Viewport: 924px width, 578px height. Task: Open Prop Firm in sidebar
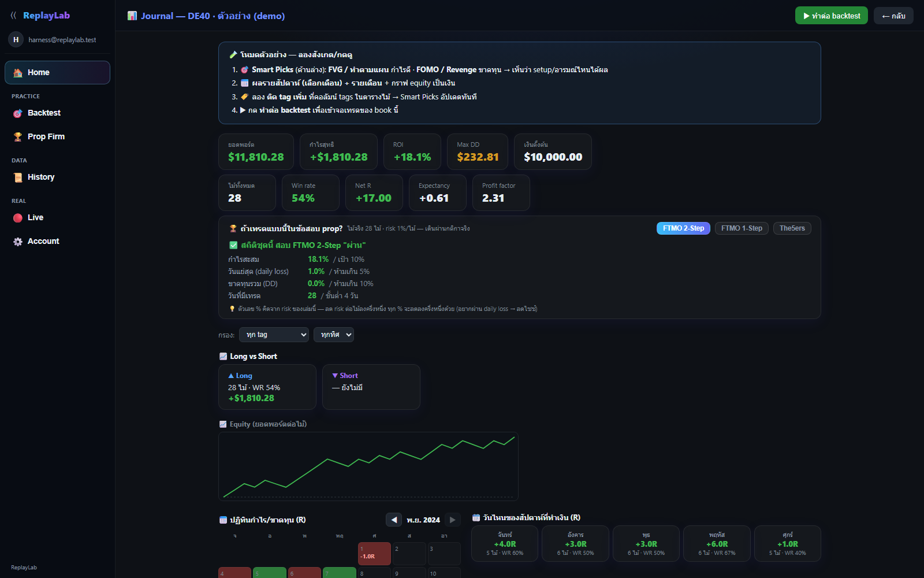(57, 136)
